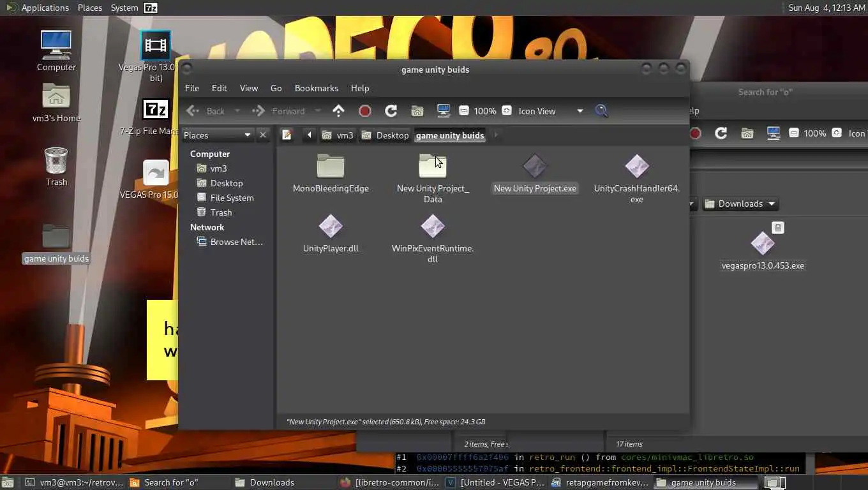
Task: Open the Forward history dropdown arrow
Action: pyautogui.click(x=318, y=111)
